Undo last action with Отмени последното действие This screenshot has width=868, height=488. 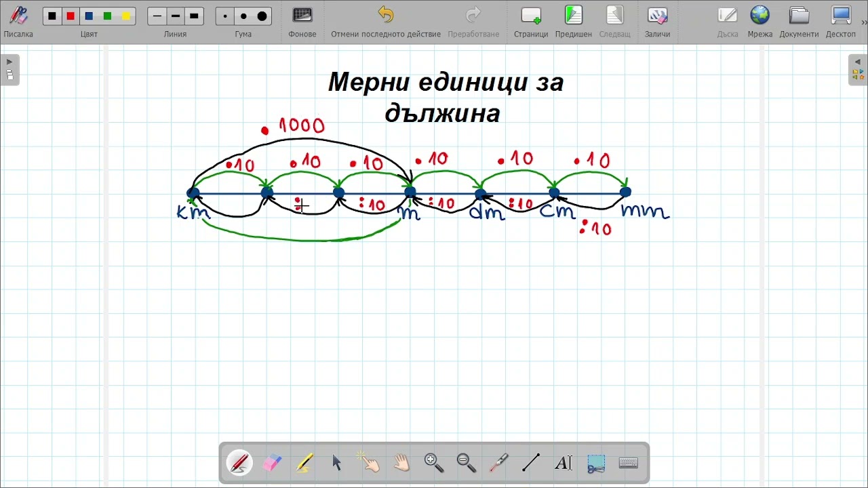[386, 22]
